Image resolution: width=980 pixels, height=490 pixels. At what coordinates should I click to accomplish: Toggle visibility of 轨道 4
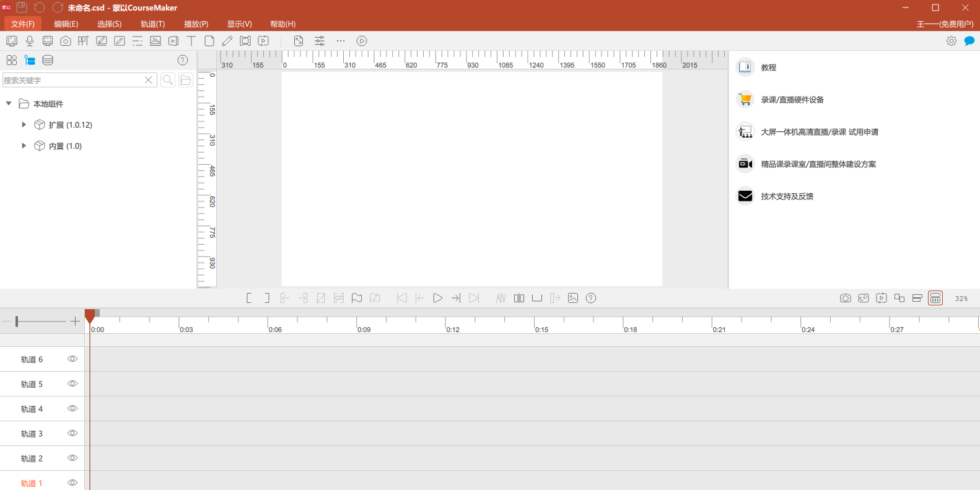72,408
